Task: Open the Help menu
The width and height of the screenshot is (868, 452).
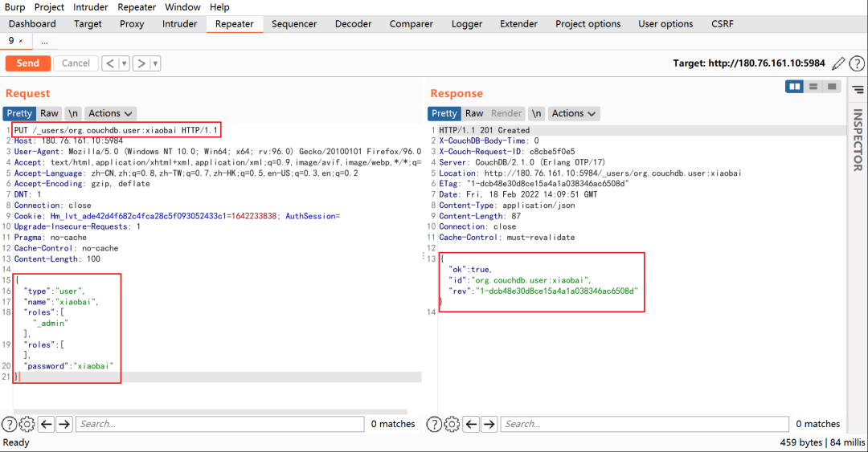Action: coord(219,7)
